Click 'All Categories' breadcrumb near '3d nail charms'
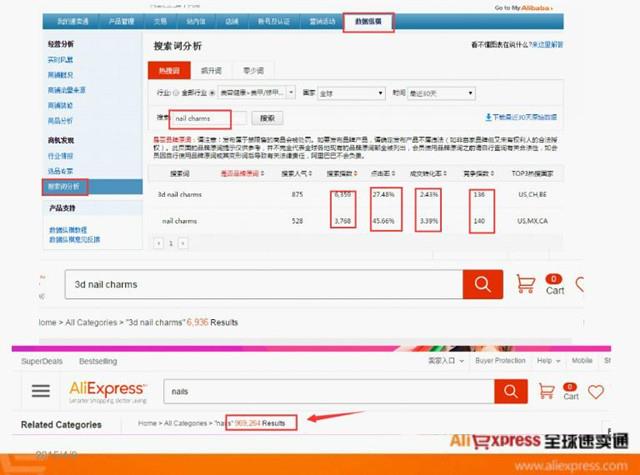Image resolution: width=640 pixels, height=475 pixels. (91, 322)
